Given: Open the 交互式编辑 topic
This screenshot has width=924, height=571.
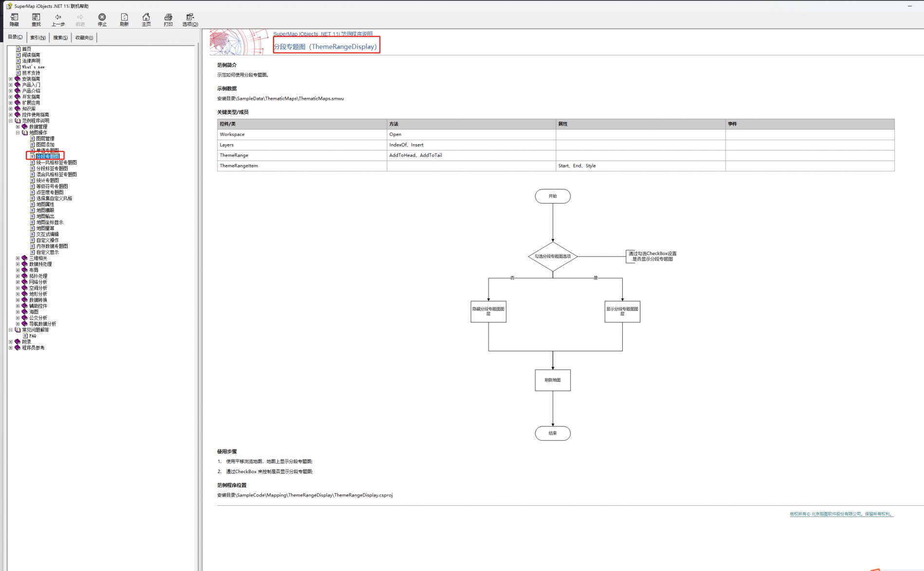Looking at the screenshot, I should pos(48,234).
